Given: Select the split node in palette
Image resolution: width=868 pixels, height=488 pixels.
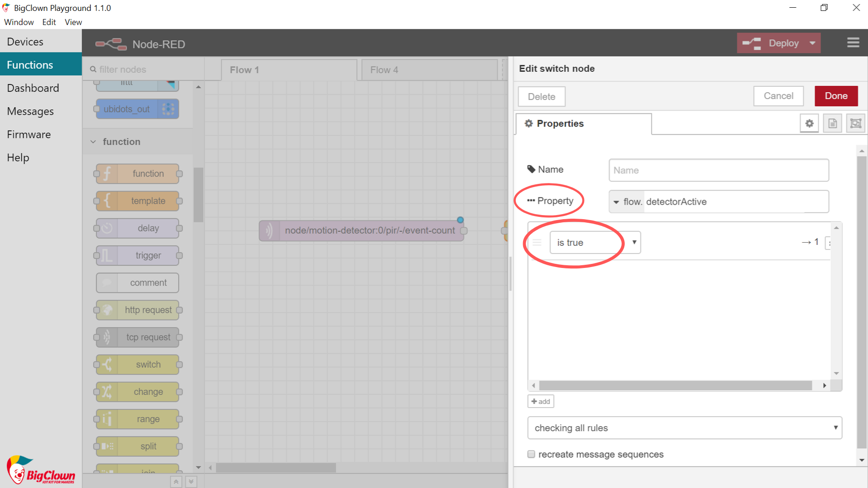Looking at the screenshot, I should tap(137, 446).
